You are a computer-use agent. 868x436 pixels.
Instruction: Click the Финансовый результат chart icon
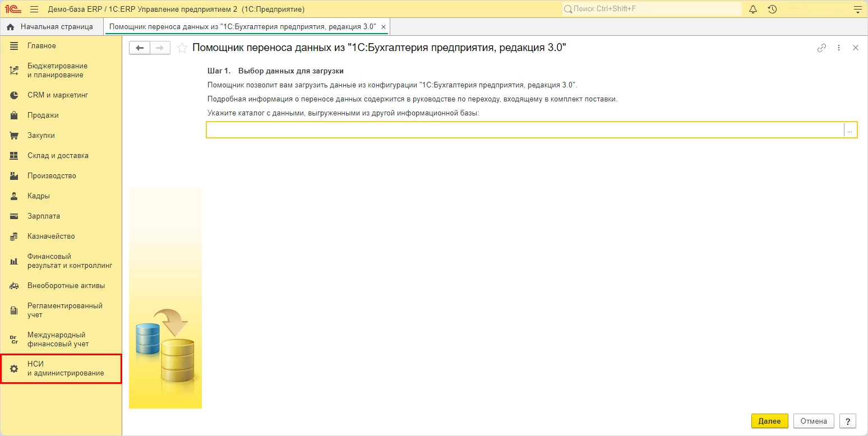15,261
